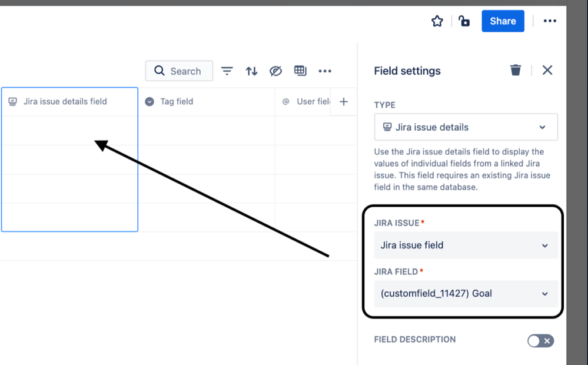Click the Tag field type icon
Image resolution: width=588 pixels, height=365 pixels.
click(x=150, y=102)
